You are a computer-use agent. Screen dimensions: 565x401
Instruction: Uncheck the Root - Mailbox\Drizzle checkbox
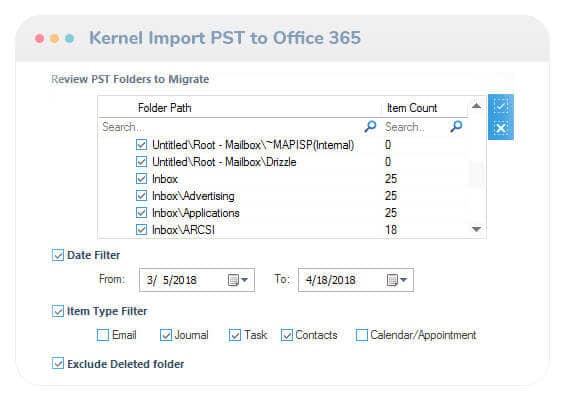[141, 162]
